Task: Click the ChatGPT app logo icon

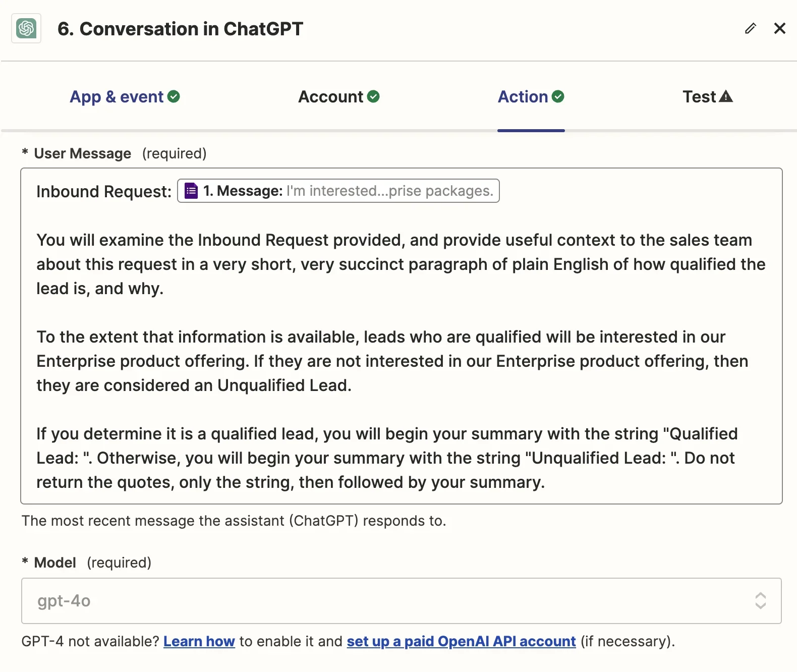Action: pos(26,28)
